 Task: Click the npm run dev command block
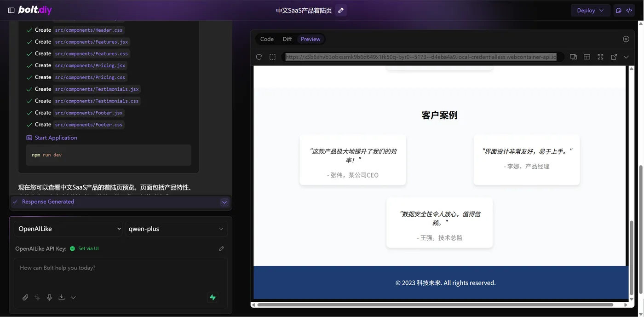109,155
